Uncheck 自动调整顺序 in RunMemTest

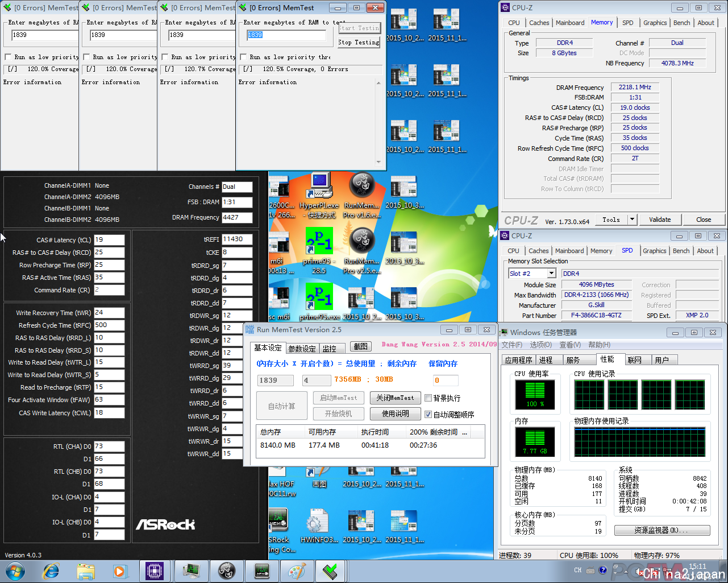[x=429, y=415]
